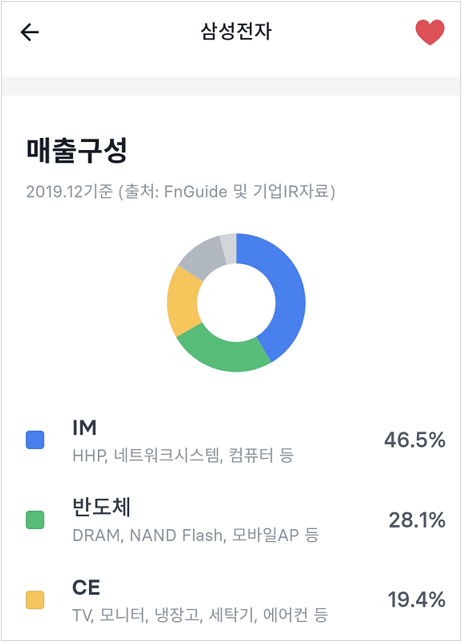This screenshot has height=642, width=462.
Task: Tap the back arrow icon
Action: point(29,32)
